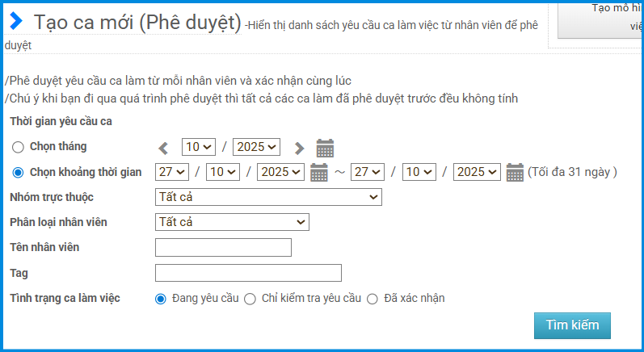Open the start date calendar picker icon
The image size is (644, 352).
tap(319, 172)
